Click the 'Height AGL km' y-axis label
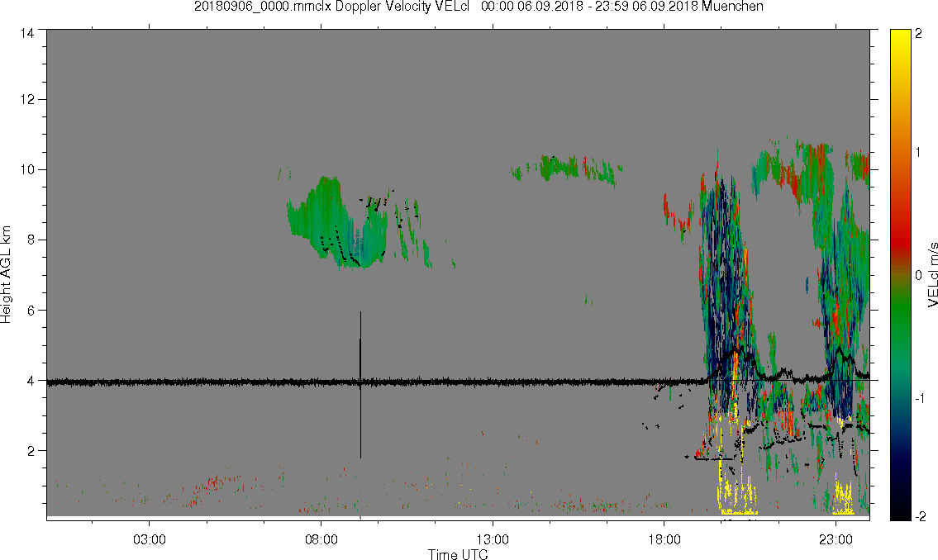938x560 pixels. 6,275
